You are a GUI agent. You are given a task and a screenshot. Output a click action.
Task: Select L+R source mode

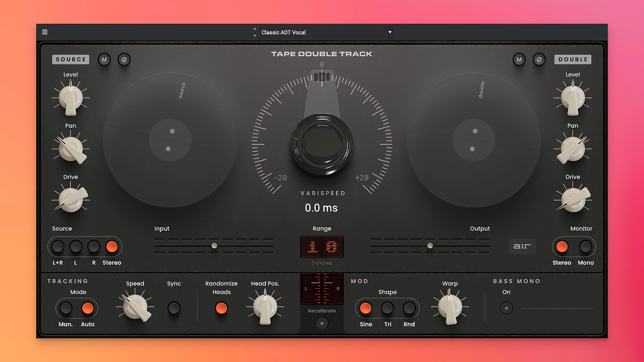click(58, 247)
